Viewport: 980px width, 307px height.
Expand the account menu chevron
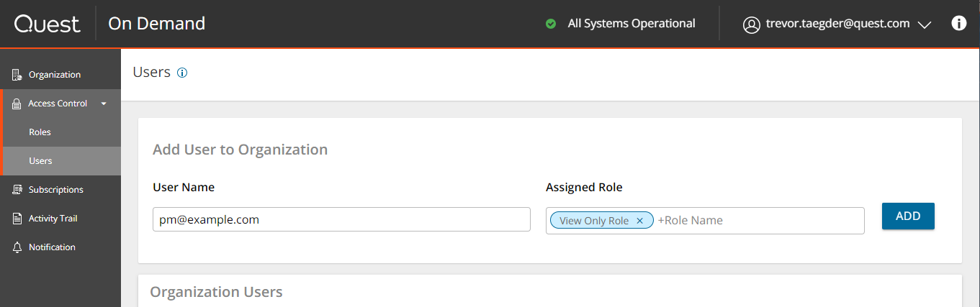pos(925,24)
